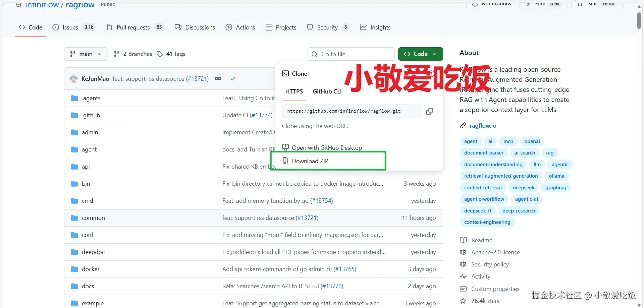Open the ragflow.io website link
The height and width of the screenshot is (308, 644).
483,126
